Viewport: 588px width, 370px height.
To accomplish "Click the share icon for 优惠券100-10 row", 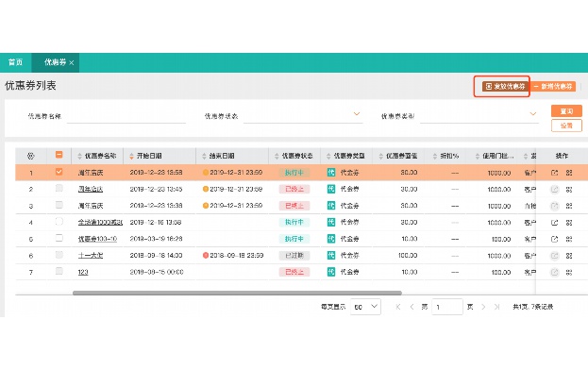I will coord(554,239).
